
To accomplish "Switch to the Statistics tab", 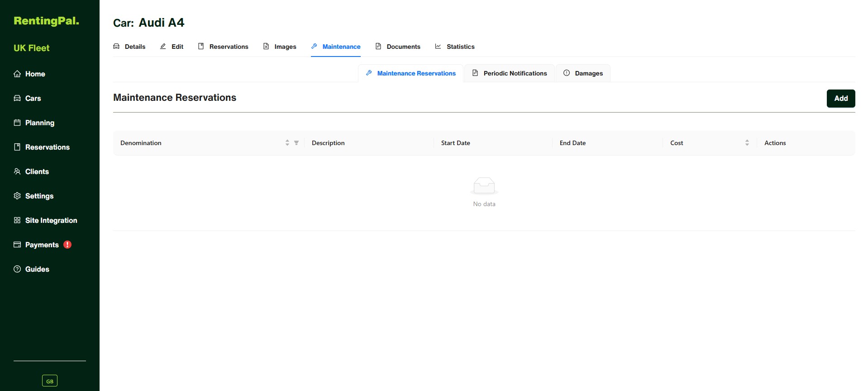I will click(455, 47).
